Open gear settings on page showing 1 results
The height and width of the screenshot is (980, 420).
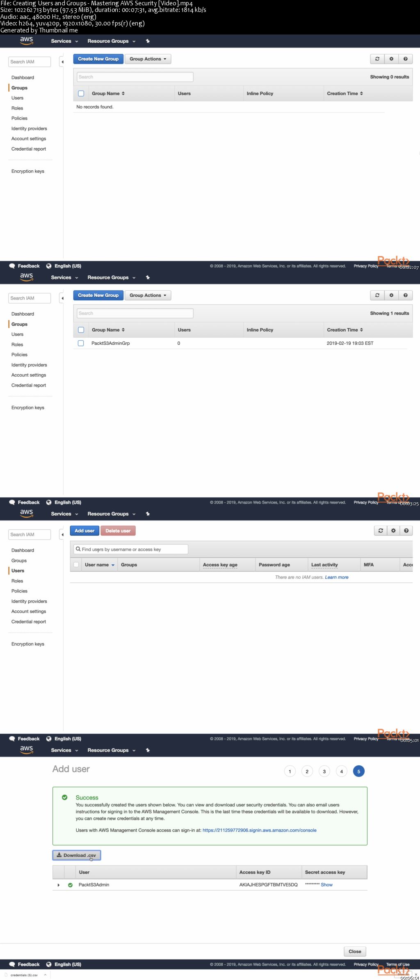tap(391, 295)
